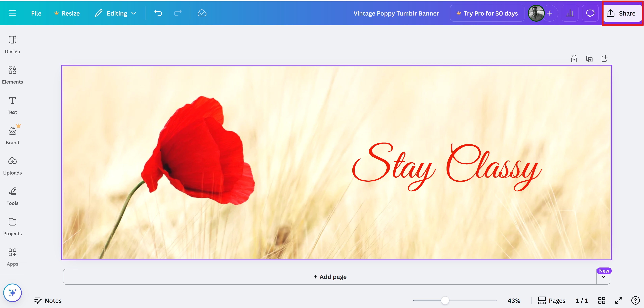Open the hamburger main menu
Viewport: 644px width, 308px height.
pos(12,13)
